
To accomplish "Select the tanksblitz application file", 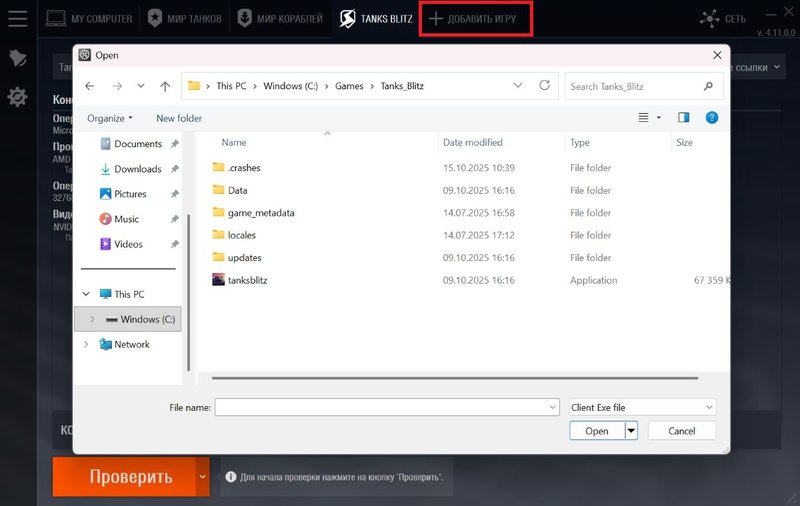I will [x=247, y=280].
